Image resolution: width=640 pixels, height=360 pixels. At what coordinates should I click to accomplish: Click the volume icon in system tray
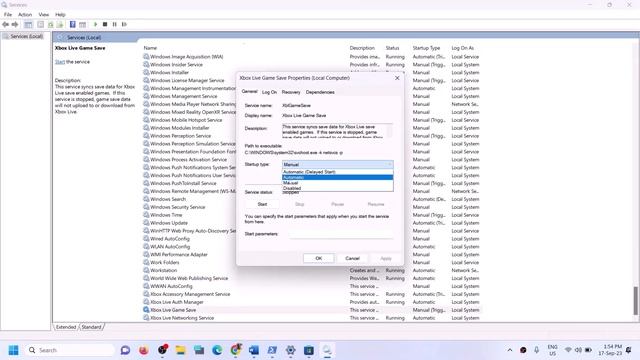[x=578, y=350]
